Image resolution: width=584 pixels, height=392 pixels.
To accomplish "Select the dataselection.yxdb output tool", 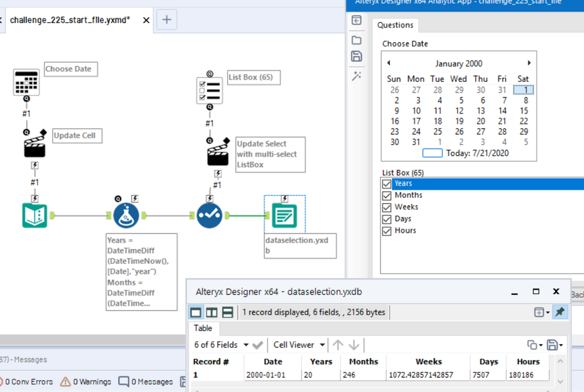I will click(284, 215).
